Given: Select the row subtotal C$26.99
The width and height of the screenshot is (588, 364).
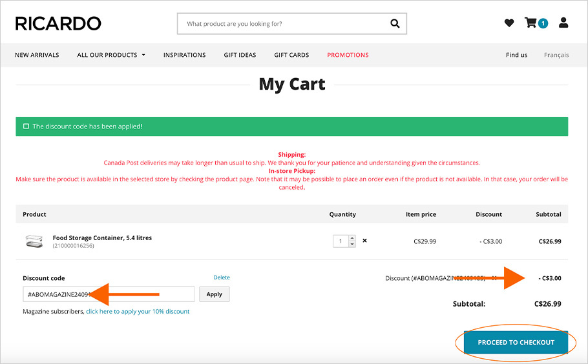Looking at the screenshot, I should tap(550, 241).
